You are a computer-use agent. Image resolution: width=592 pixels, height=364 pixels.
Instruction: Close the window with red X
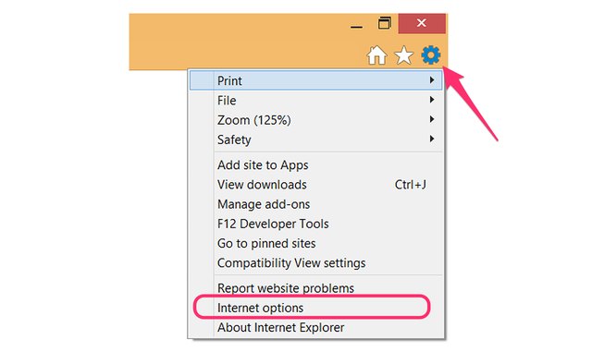click(x=422, y=23)
